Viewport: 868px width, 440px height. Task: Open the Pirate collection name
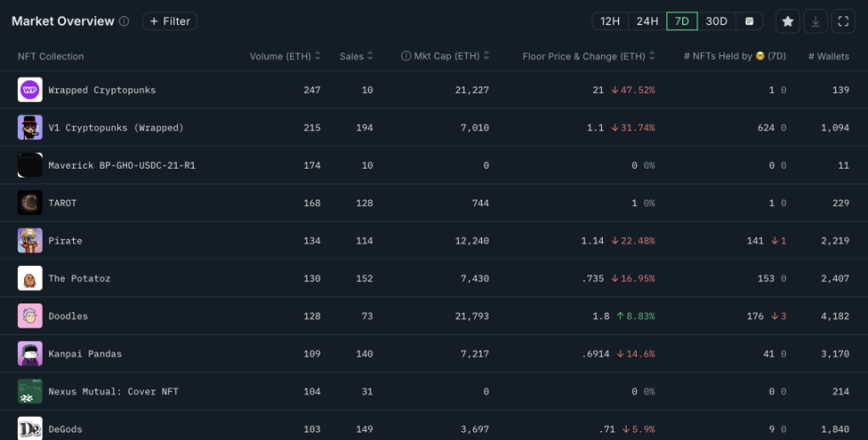click(x=65, y=240)
